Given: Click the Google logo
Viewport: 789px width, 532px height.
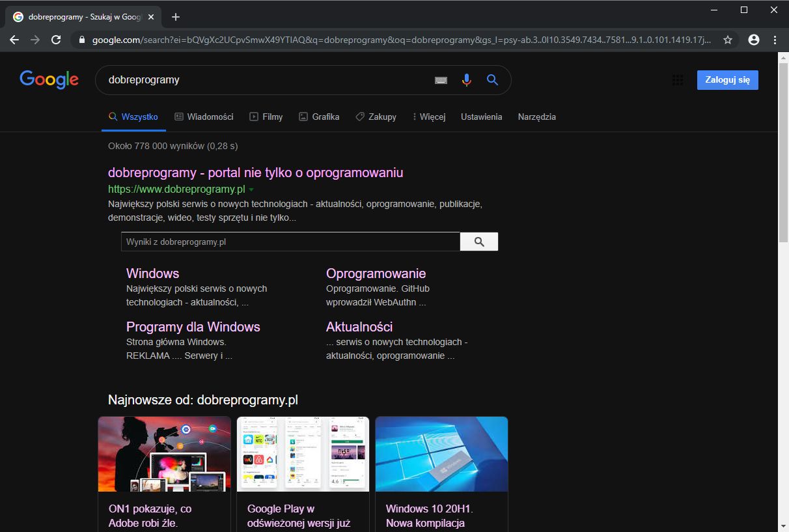Looking at the screenshot, I should click(49, 79).
